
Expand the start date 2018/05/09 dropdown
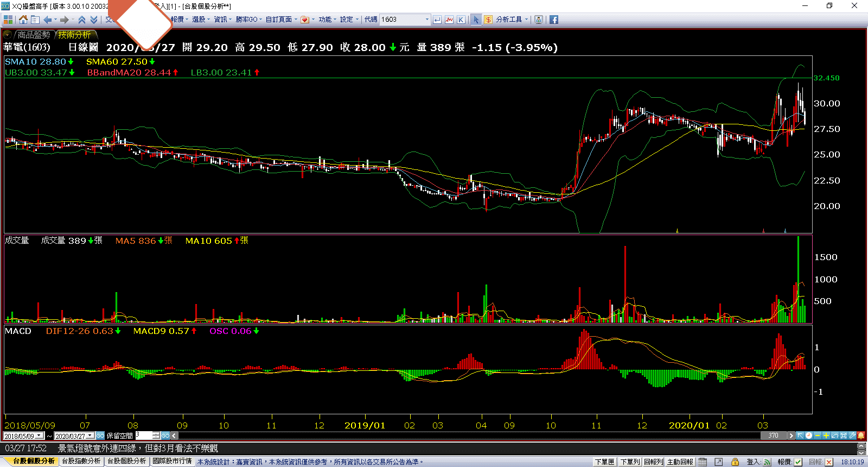[x=40, y=436]
